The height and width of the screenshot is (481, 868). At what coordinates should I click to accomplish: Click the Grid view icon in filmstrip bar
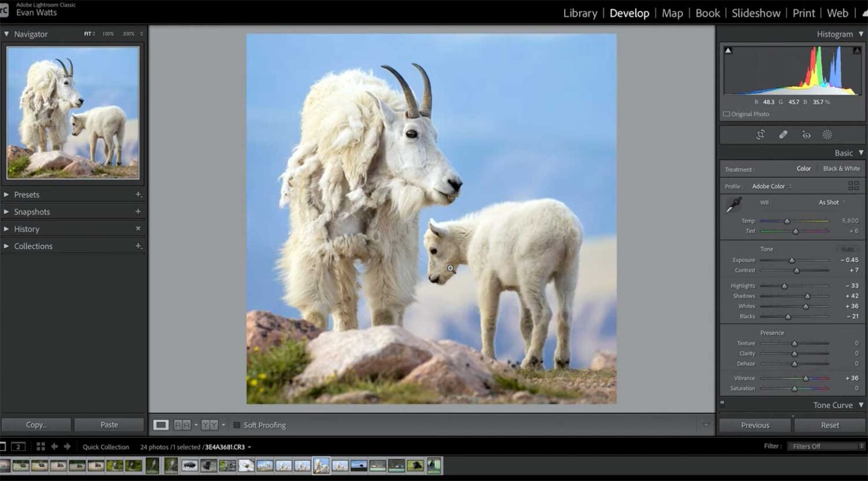coord(41,447)
